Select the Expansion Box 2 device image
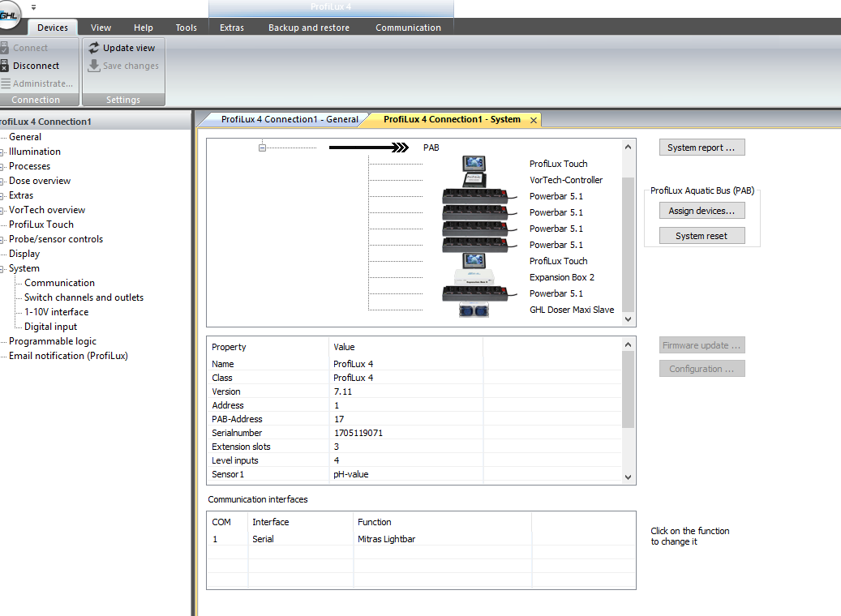The width and height of the screenshot is (841, 616). (x=474, y=277)
